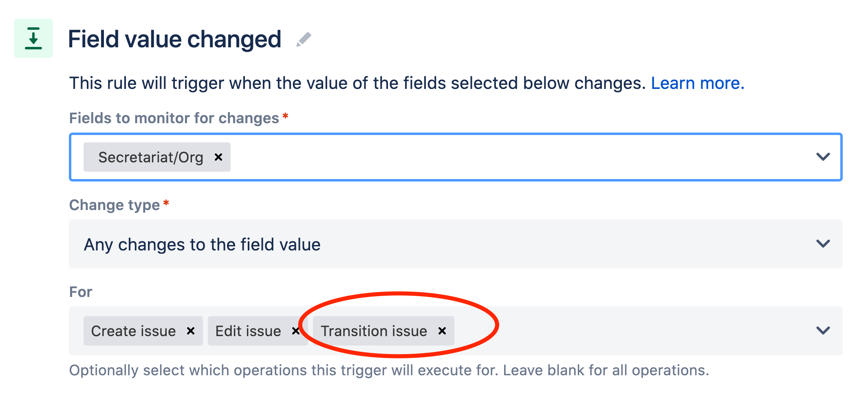The width and height of the screenshot is (868, 403).
Task: Remove the Secretariat/Org field chip
Action: (218, 157)
